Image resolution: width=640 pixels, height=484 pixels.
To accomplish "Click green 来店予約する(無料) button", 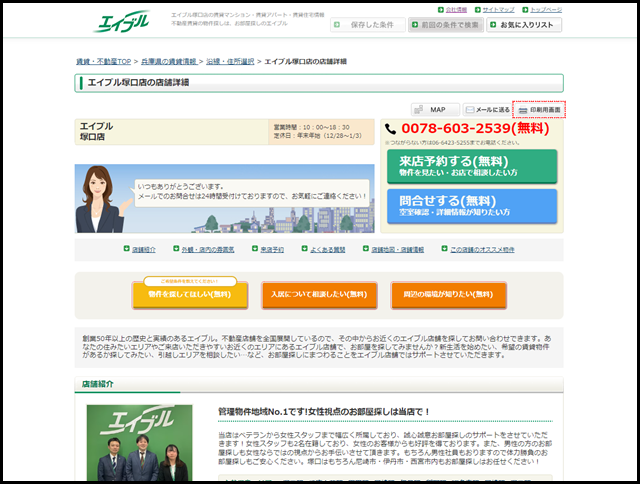I will 472,167.
